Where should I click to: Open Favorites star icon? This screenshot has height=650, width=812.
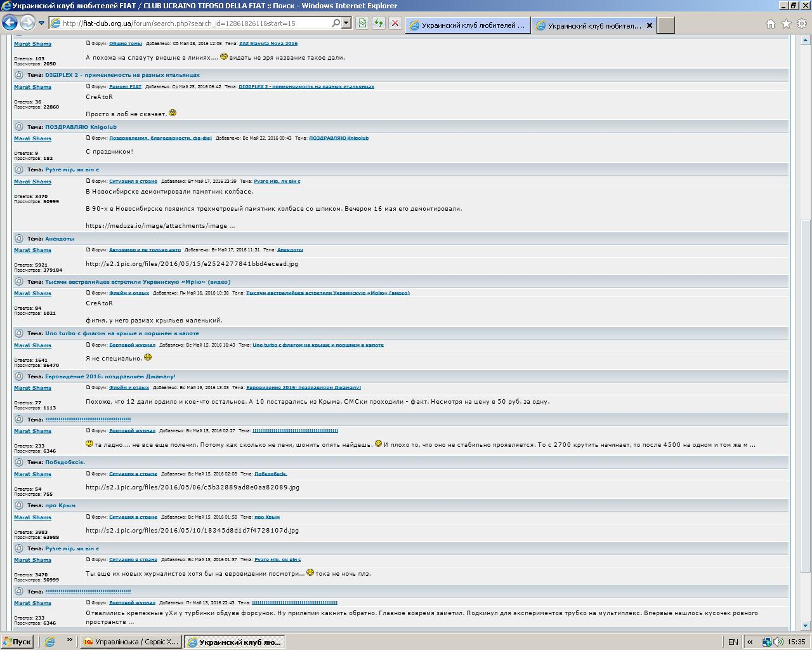pos(786,24)
